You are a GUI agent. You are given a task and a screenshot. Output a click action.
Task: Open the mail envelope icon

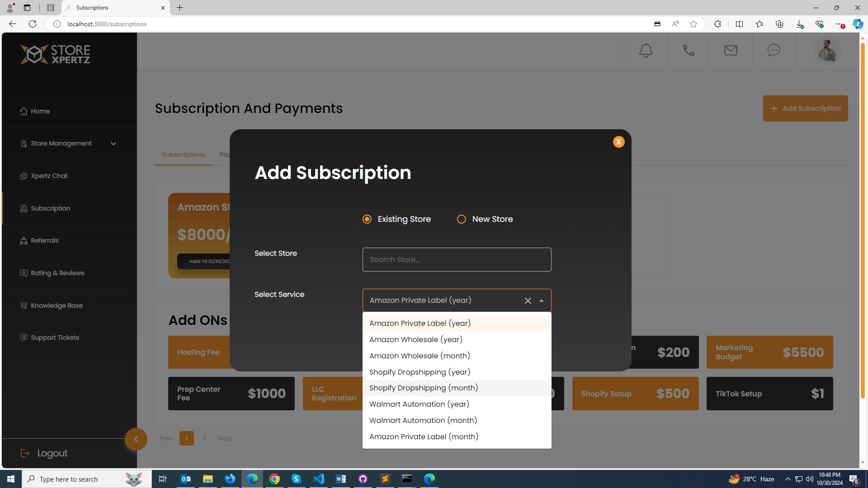(x=731, y=51)
